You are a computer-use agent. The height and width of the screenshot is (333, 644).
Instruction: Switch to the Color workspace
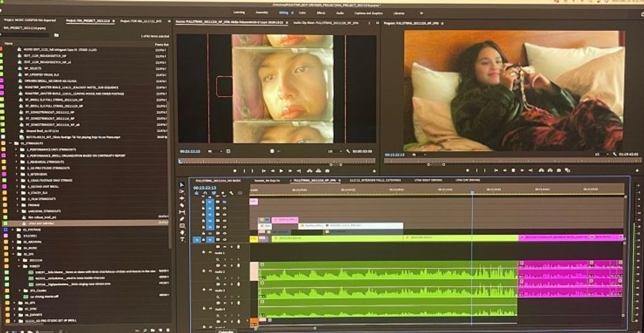pos(302,13)
